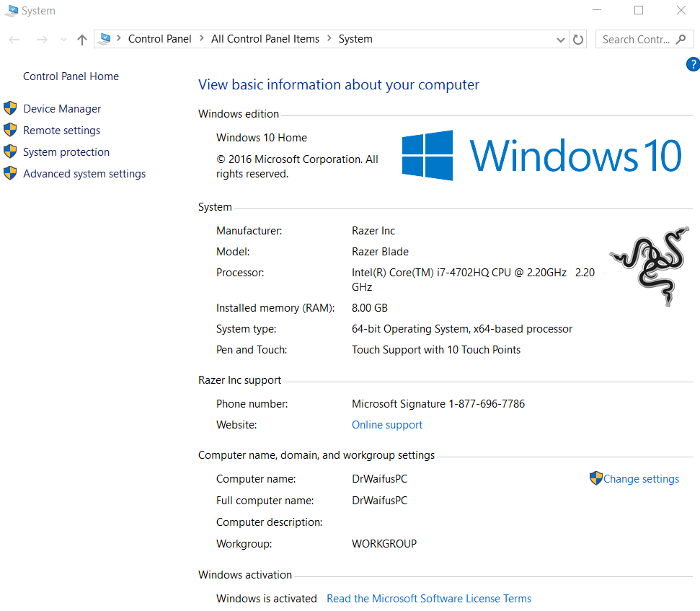Click the shield icon beside Remote settings
The height and width of the screenshot is (611, 700).
tap(10, 130)
